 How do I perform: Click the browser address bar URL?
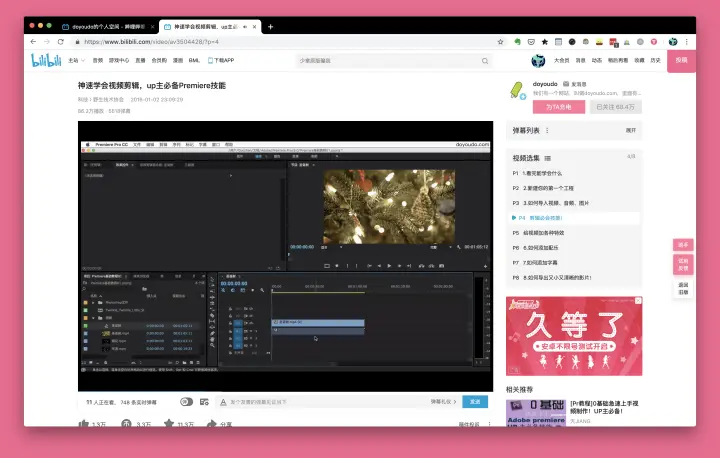click(152, 42)
